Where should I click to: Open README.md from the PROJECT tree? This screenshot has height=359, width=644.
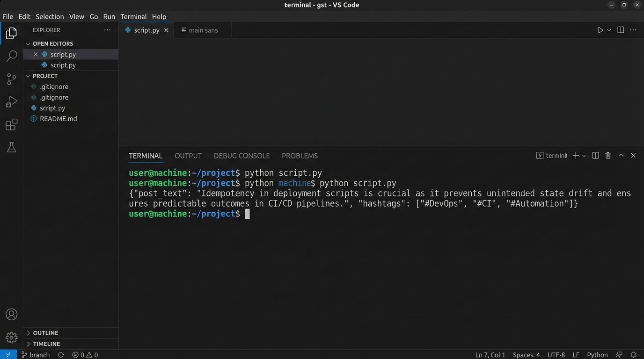tap(59, 118)
